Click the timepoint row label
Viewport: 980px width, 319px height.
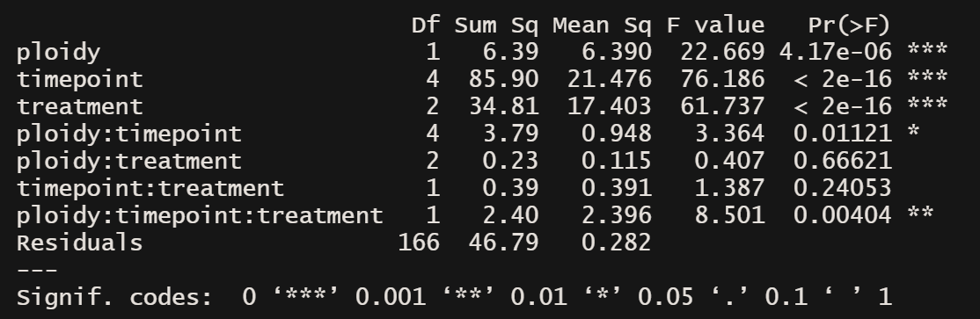[80, 79]
